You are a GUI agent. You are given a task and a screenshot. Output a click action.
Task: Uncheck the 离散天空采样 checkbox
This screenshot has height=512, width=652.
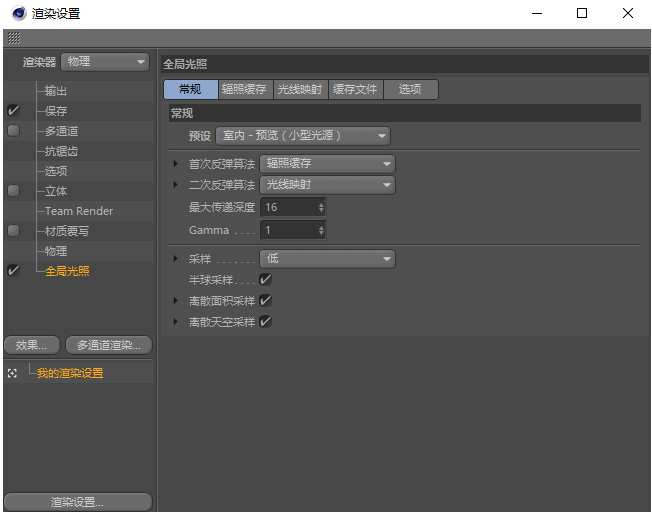point(265,322)
